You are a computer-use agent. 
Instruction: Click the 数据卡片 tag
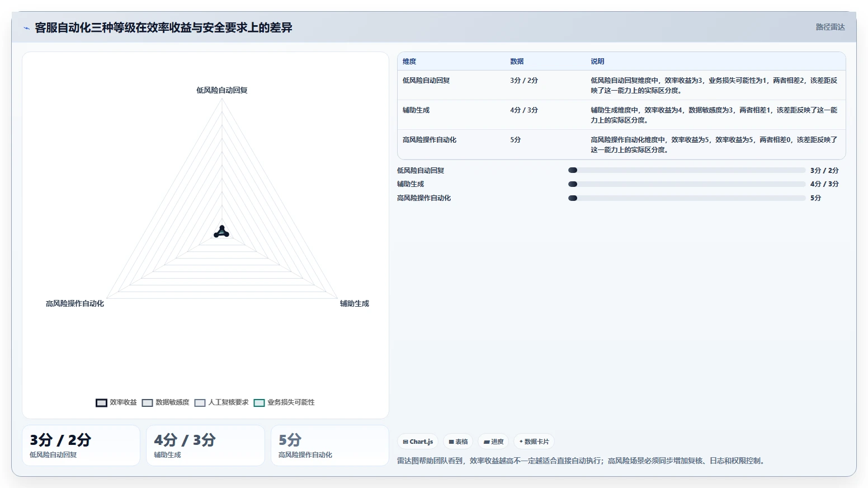534,442
